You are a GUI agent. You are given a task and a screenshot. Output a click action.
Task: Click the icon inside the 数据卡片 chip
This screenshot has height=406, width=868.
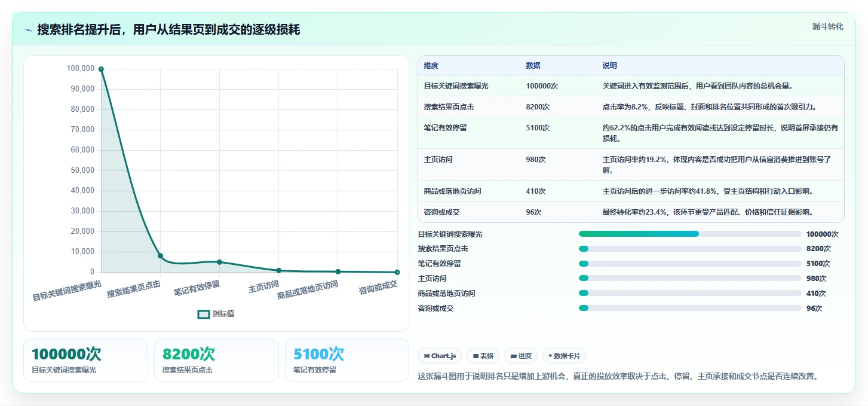(550, 356)
